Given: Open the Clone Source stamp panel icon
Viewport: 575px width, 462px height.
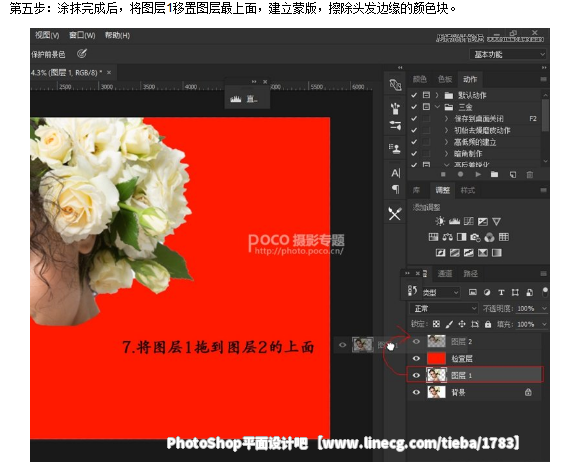Looking at the screenshot, I should click(395, 148).
